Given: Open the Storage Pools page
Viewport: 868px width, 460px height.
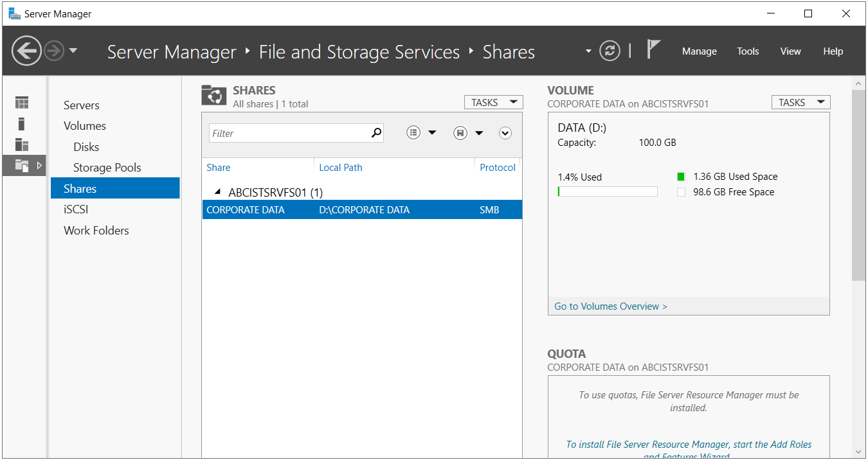Looking at the screenshot, I should [107, 168].
